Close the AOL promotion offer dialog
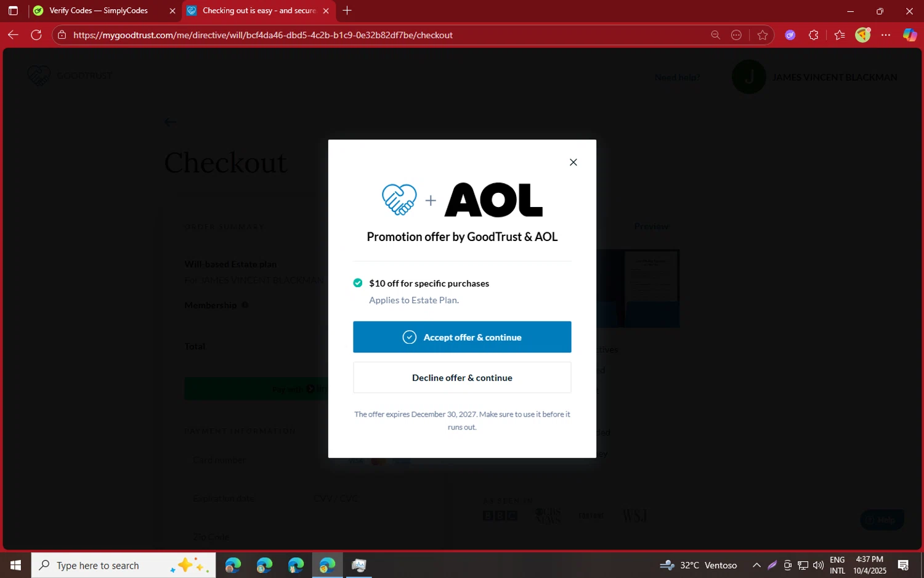Image resolution: width=924 pixels, height=578 pixels. pyautogui.click(x=573, y=162)
